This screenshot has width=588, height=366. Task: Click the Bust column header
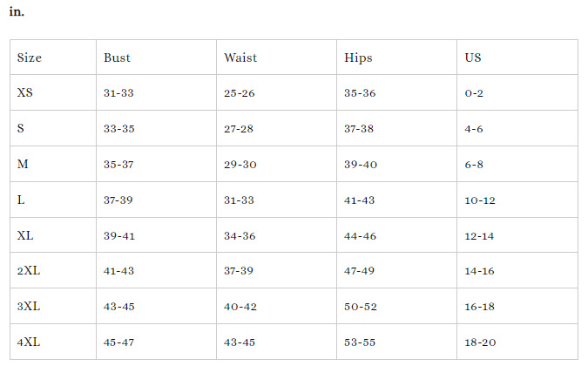117,58
